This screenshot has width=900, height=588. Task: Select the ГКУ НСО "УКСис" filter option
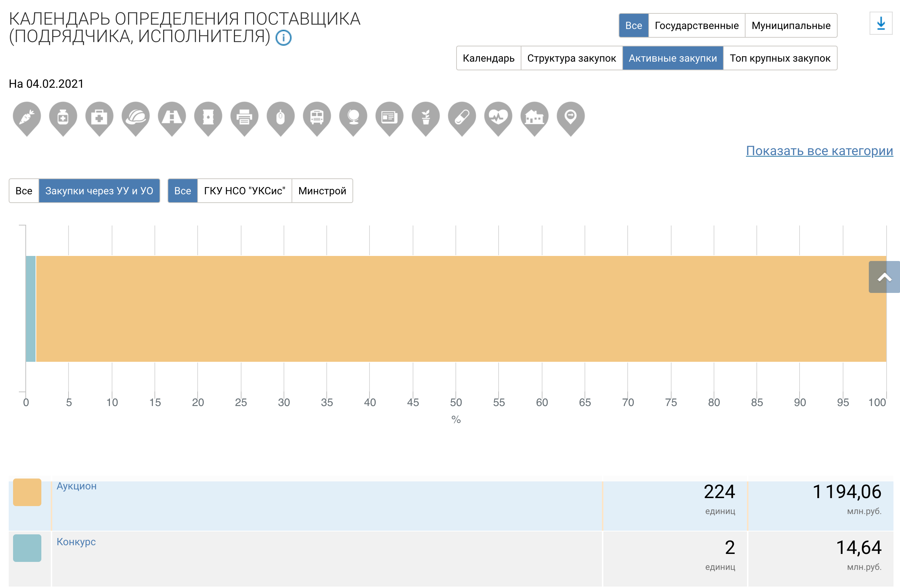[245, 191]
